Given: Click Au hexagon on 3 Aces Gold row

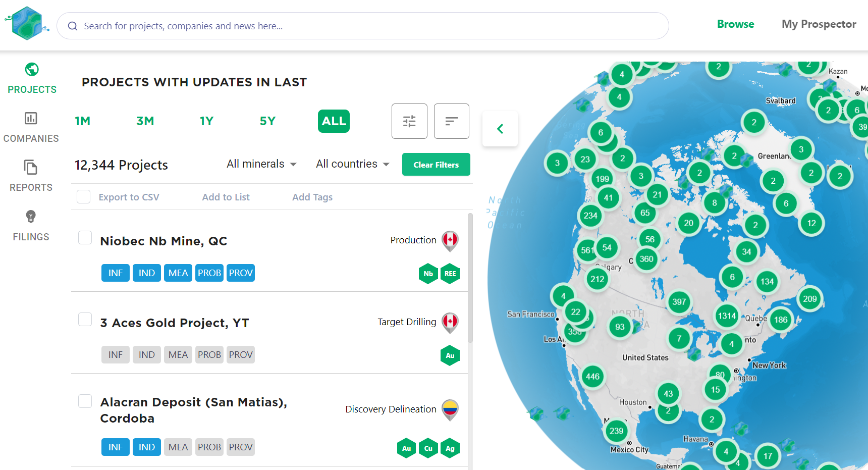Looking at the screenshot, I should point(450,355).
